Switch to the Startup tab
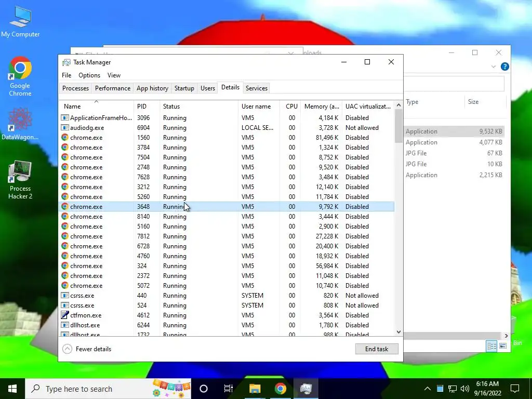This screenshot has width=532, height=399. [184, 88]
